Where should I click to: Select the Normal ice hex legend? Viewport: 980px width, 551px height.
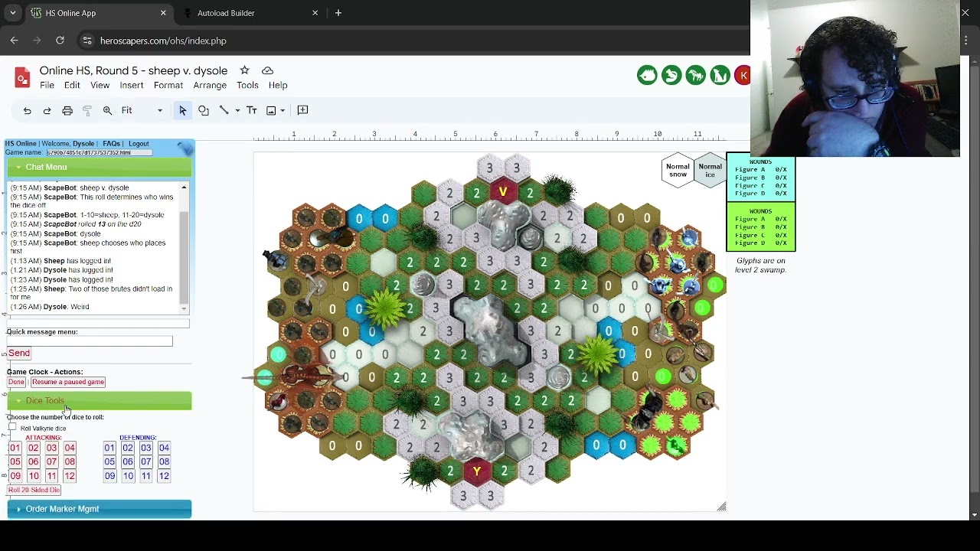pos(710,170)
